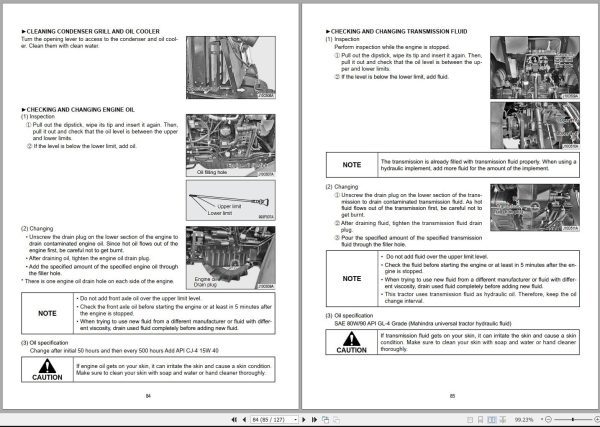
Task: Go to the next page
Action: [x=304, y=420]
